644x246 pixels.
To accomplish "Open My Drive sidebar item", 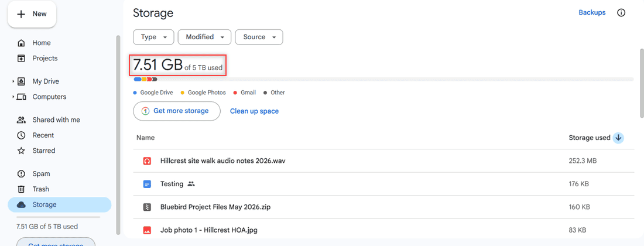I will [46, 81].
